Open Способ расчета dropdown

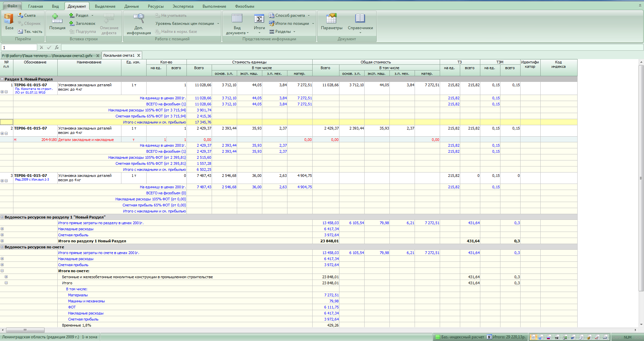click(290, 15)
